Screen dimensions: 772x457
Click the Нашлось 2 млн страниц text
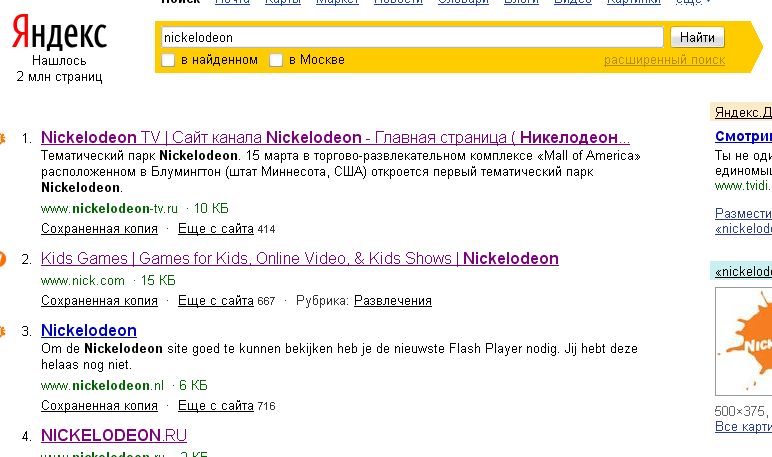[x=59, y=68]
